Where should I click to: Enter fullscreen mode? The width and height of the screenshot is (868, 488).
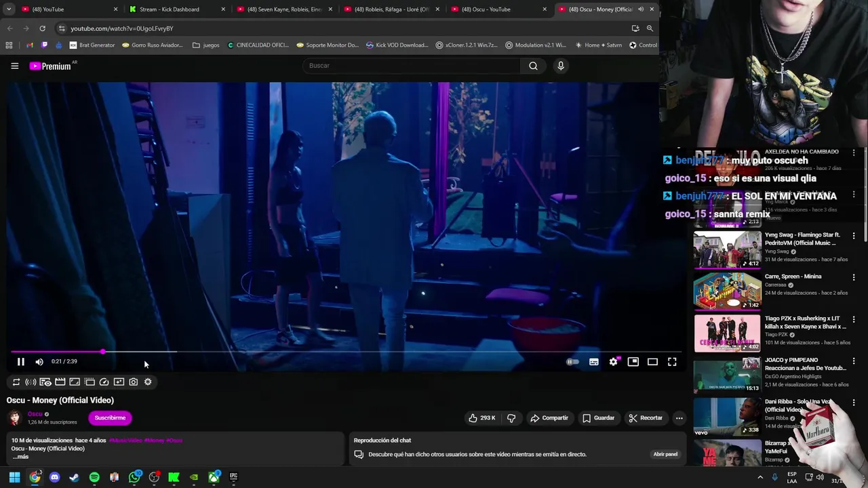point(672,362)
